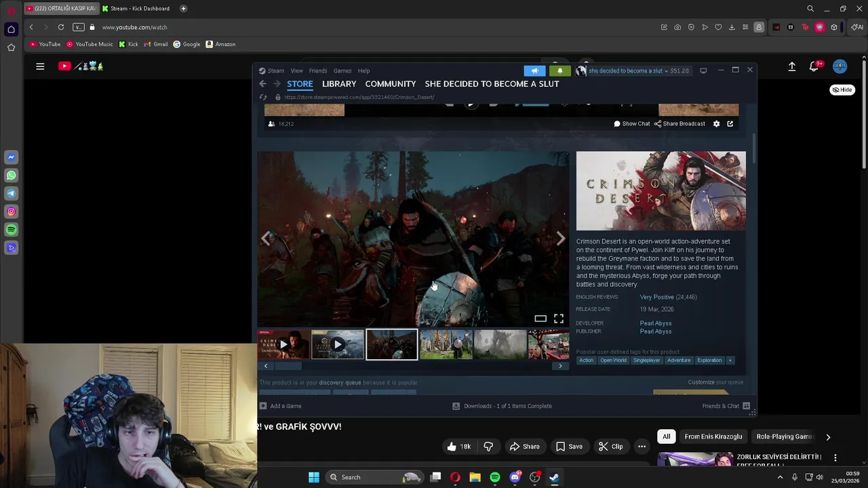Viewport: 868px width, 488px height.
Task: Pop out the broadcast in new window
Action: [730, 124]
